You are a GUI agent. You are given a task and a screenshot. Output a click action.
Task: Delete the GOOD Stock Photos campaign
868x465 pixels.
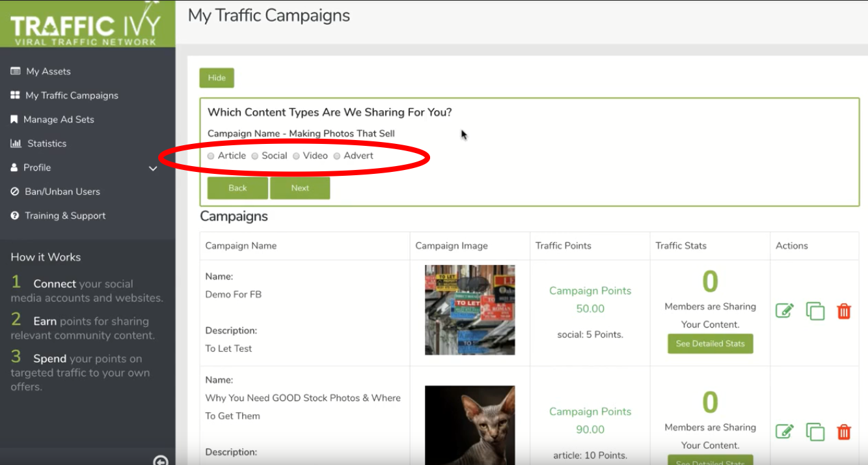click(x=844, y=431)
